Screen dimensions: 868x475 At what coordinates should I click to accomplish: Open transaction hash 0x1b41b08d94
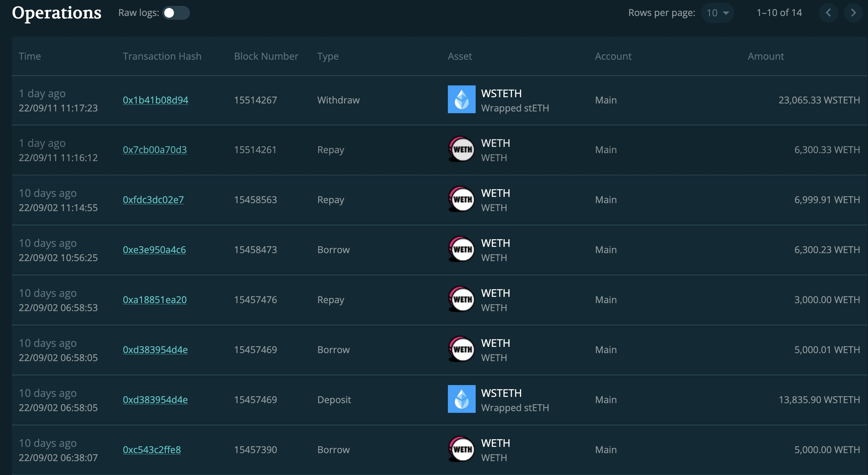tap(155, 100)
